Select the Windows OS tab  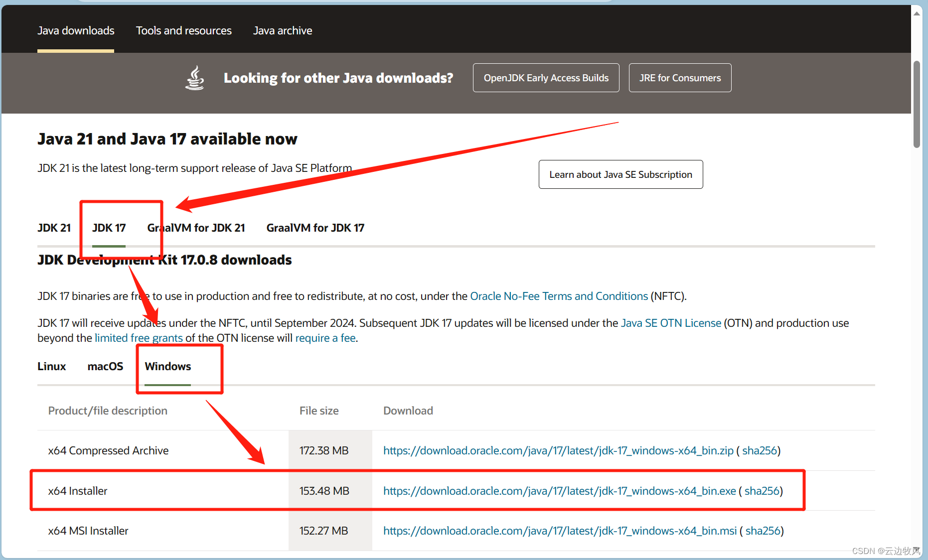tap(168, 367)
